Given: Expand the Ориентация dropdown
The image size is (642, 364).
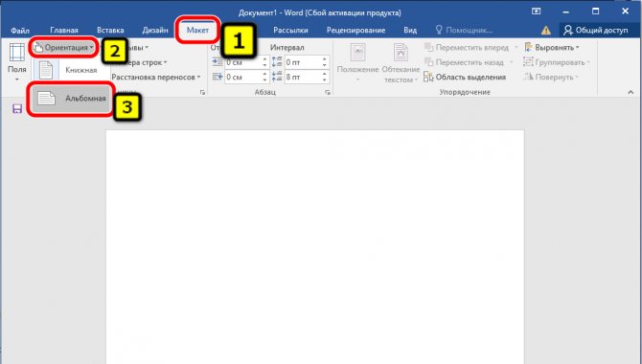Looking at the screenshot, I should [x=64, y=48].
